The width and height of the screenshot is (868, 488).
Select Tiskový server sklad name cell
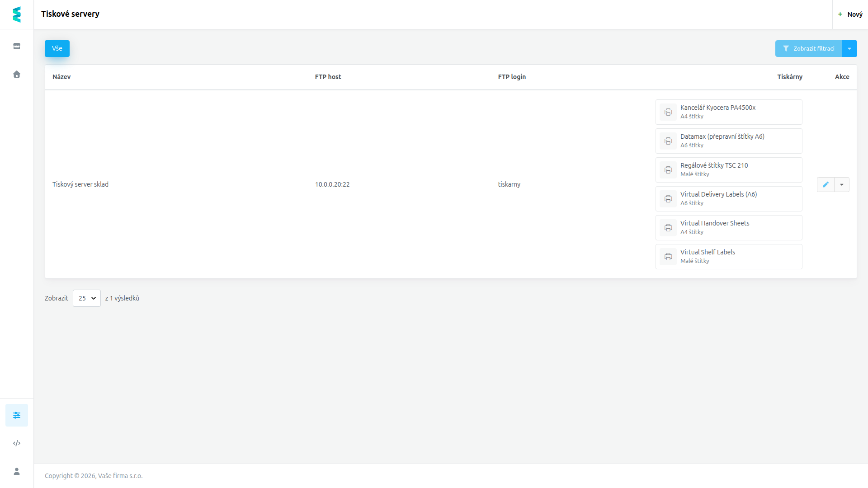click(80, 184)
